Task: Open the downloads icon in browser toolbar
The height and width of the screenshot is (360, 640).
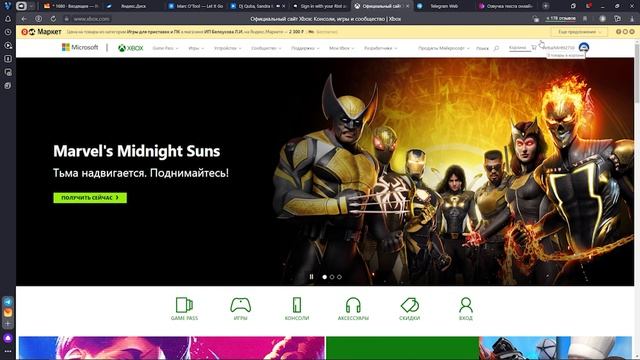Action: point(631,19)
